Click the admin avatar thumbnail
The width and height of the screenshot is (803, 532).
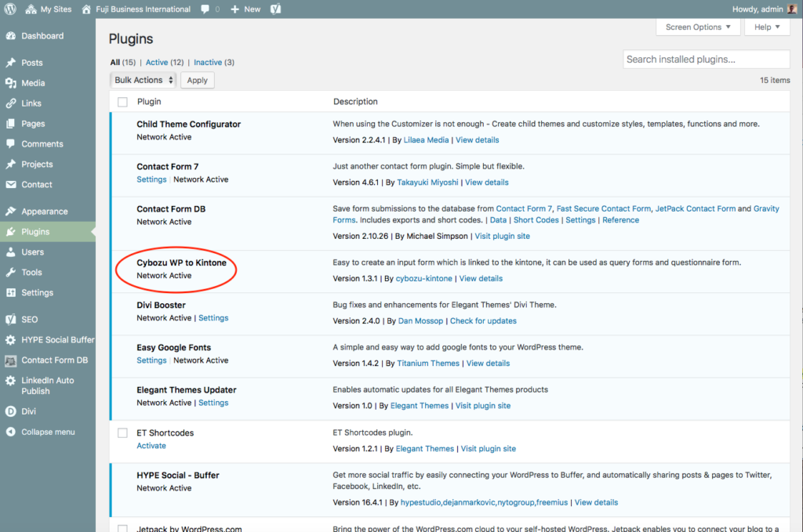792,9
